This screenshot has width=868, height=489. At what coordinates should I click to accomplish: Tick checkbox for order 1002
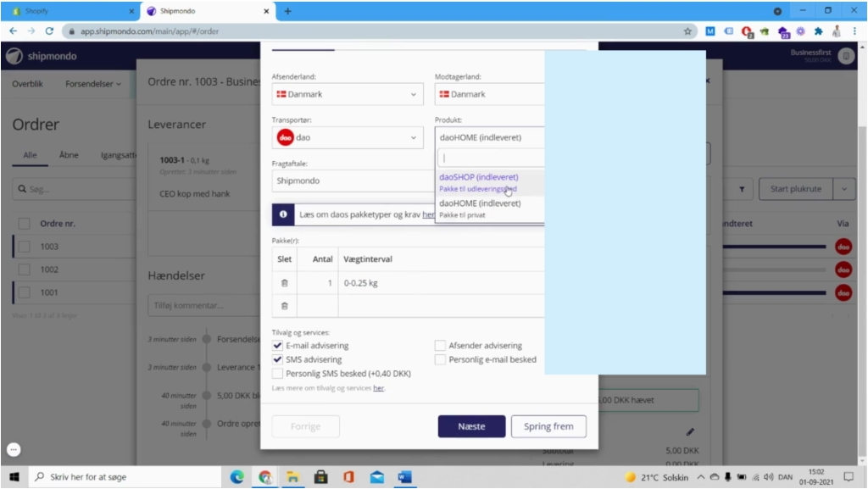click(24, 270)
